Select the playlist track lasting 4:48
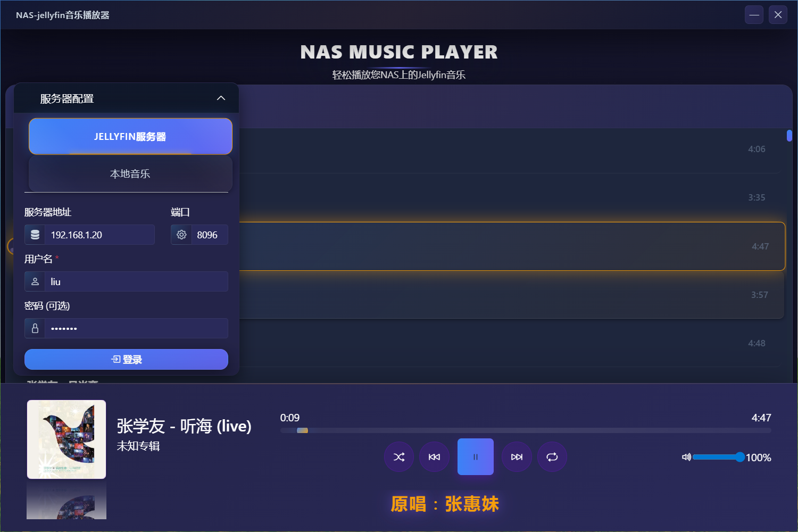 point(511,343)
